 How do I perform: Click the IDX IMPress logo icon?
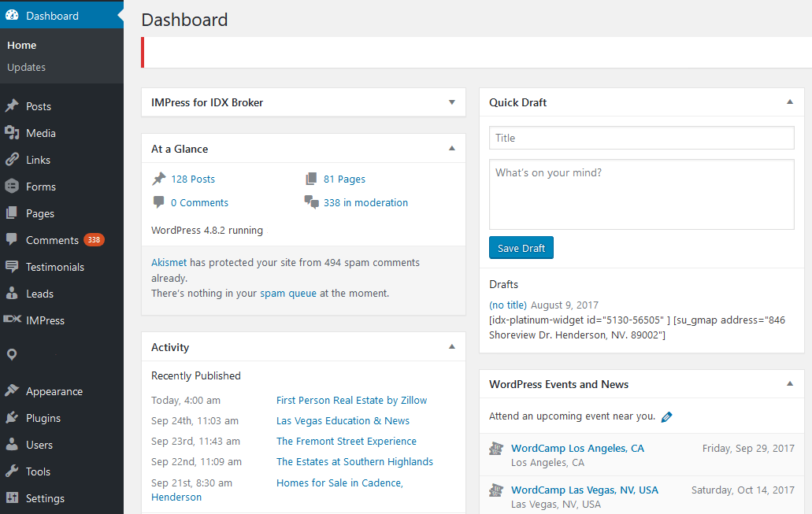click(x=12, y=320)
